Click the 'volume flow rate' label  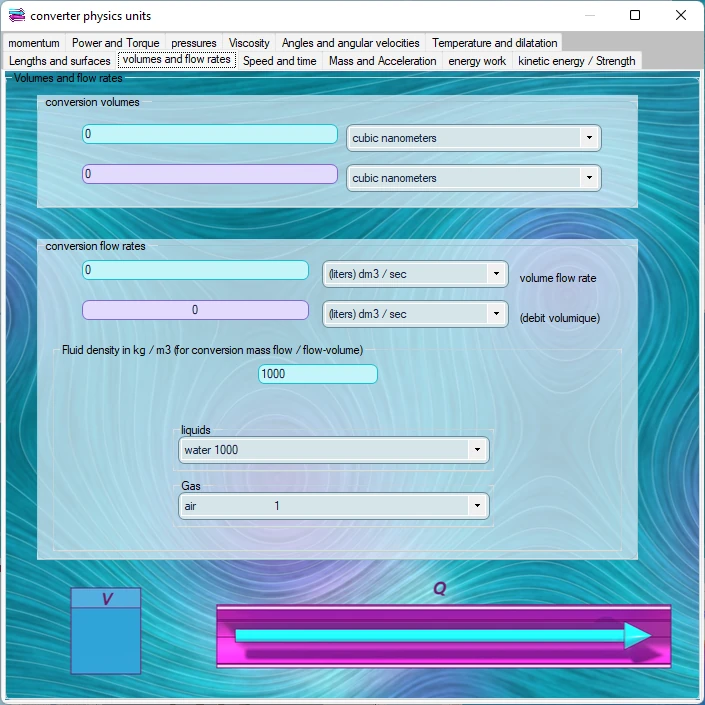(x=558, y=278)
